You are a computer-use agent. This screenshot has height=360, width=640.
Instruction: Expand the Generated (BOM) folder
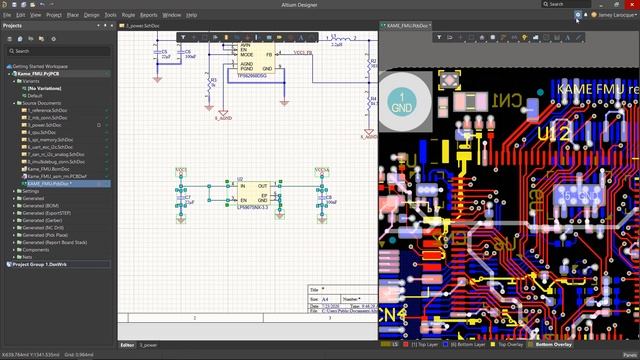14,206
